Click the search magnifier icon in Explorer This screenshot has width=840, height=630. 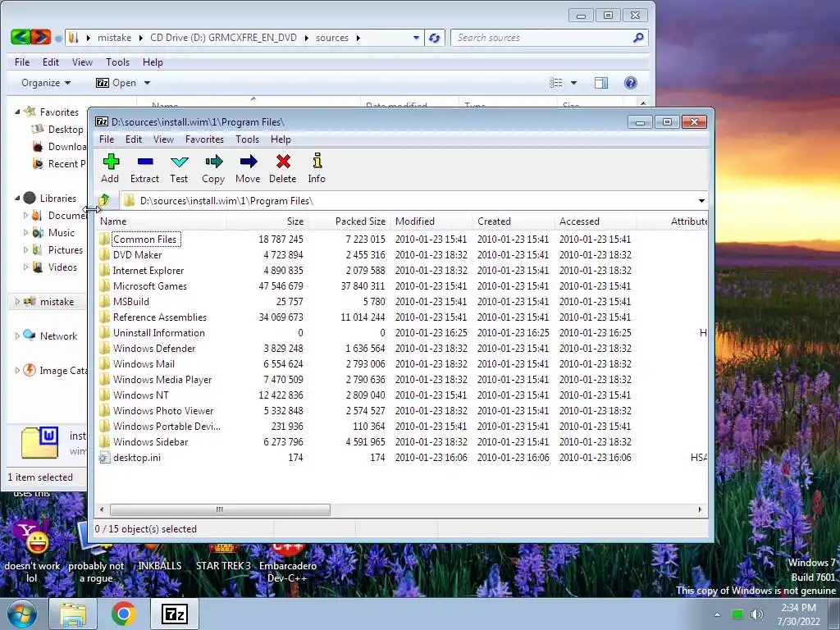(638, 38)
